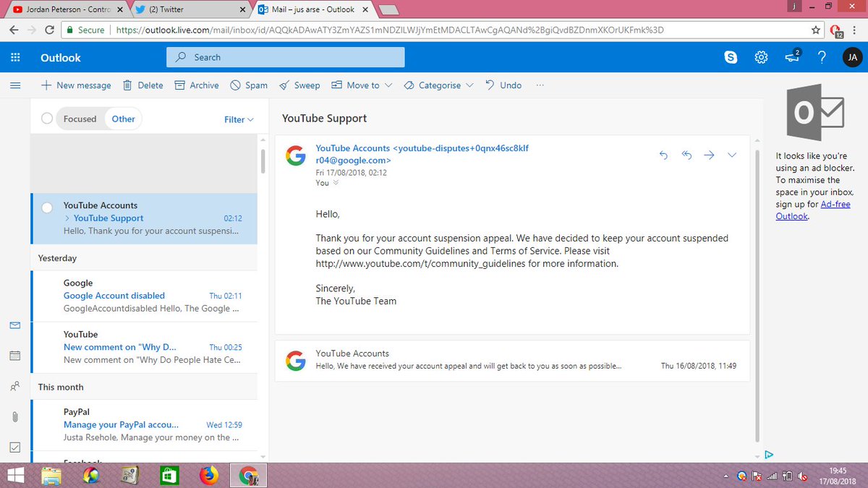This screenshot has width=868, height=488.
Task: Reply all to the YouTube Support email
Action: click(x=687, y=155)
